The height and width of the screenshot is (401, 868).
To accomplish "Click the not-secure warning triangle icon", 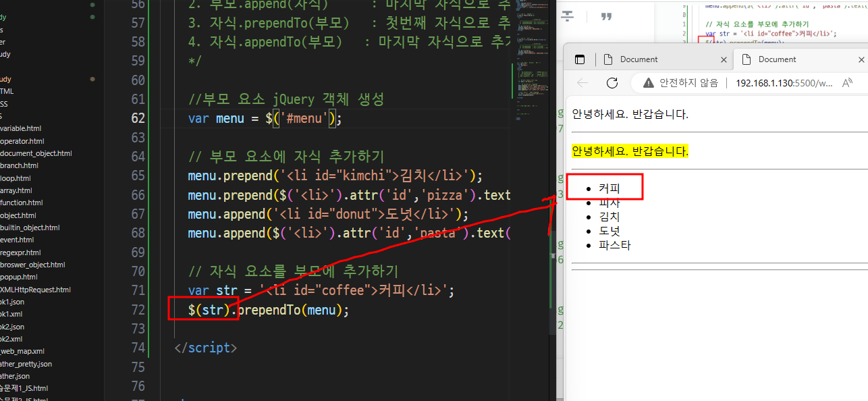I will (649, 83).
